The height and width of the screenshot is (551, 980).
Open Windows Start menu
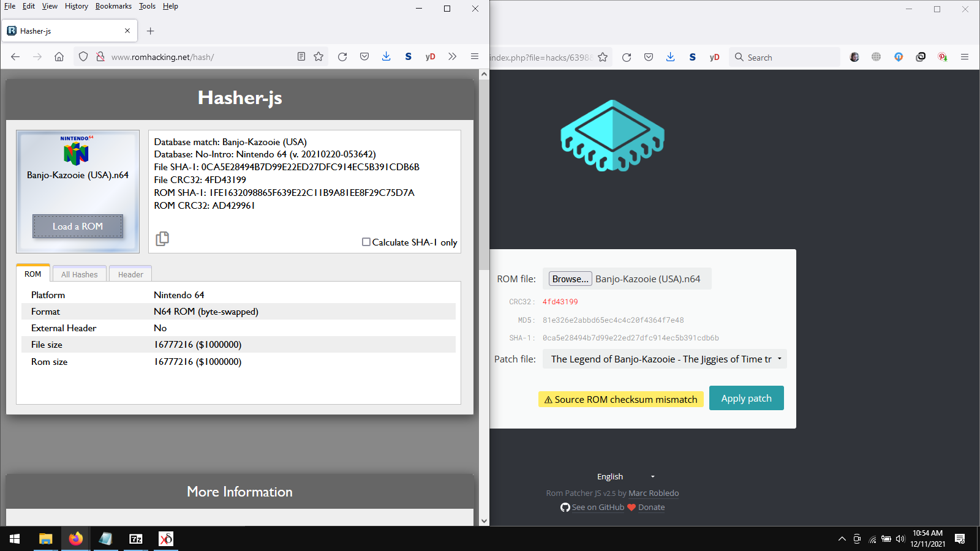point(15,539)
